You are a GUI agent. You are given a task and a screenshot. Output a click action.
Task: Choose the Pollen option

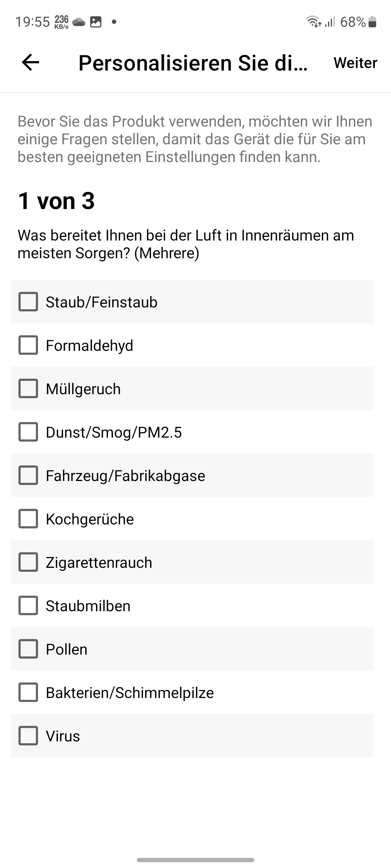tap(28, 649)
